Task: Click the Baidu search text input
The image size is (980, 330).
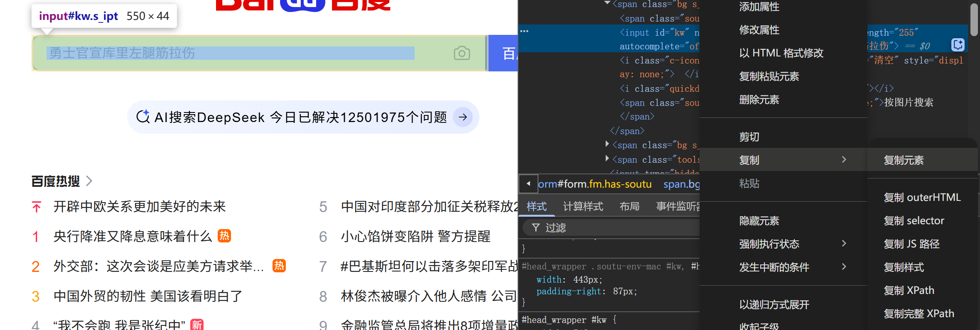Action: click(x=259, y=53)
